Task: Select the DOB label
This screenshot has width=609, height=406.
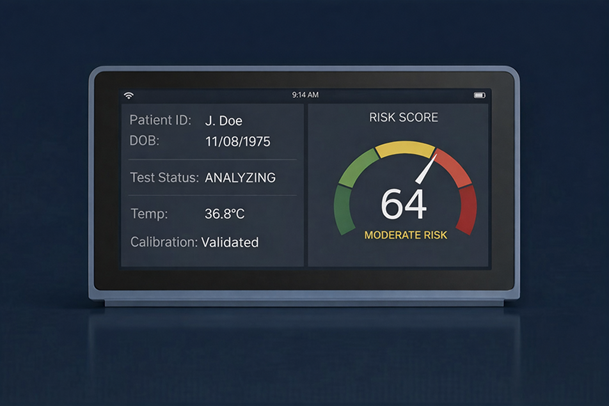Action: point(146,141)
